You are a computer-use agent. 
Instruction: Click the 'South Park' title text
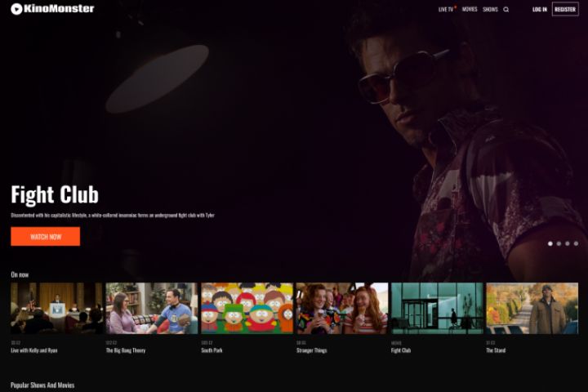(x=212, y=350)
